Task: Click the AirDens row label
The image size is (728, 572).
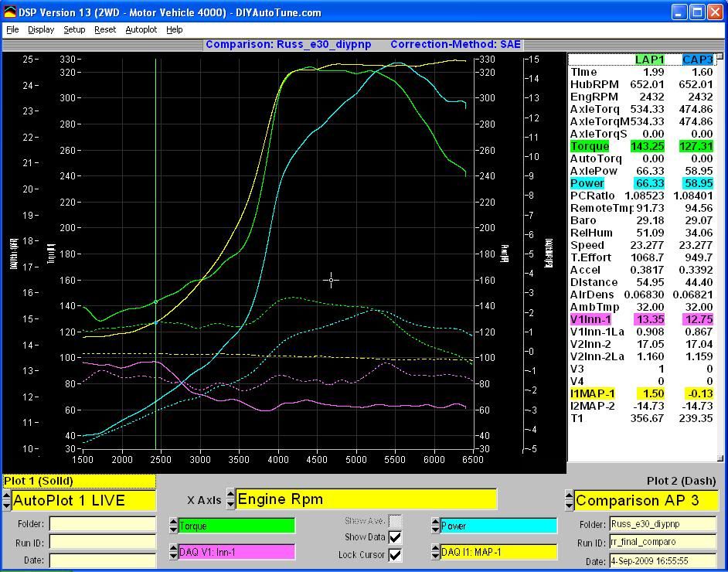Action: (592, 295)
